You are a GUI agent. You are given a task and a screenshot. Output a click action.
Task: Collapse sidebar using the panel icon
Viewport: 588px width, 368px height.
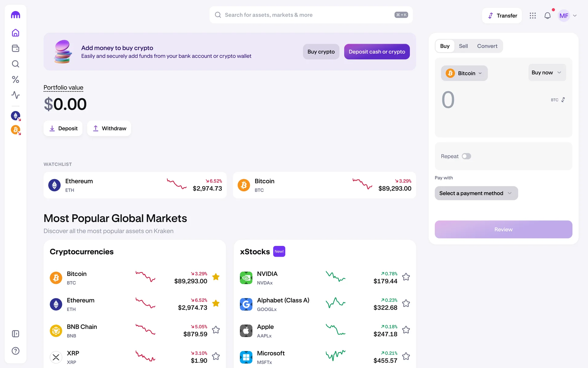click(x=15, y=334)
